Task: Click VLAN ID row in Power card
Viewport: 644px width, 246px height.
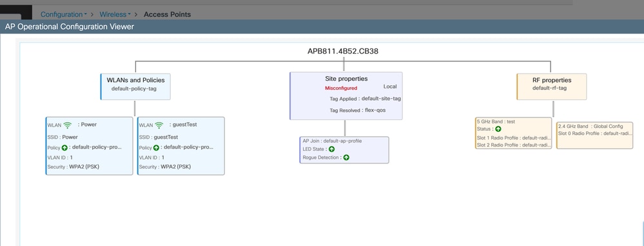Action: click(x=61, y=158)
